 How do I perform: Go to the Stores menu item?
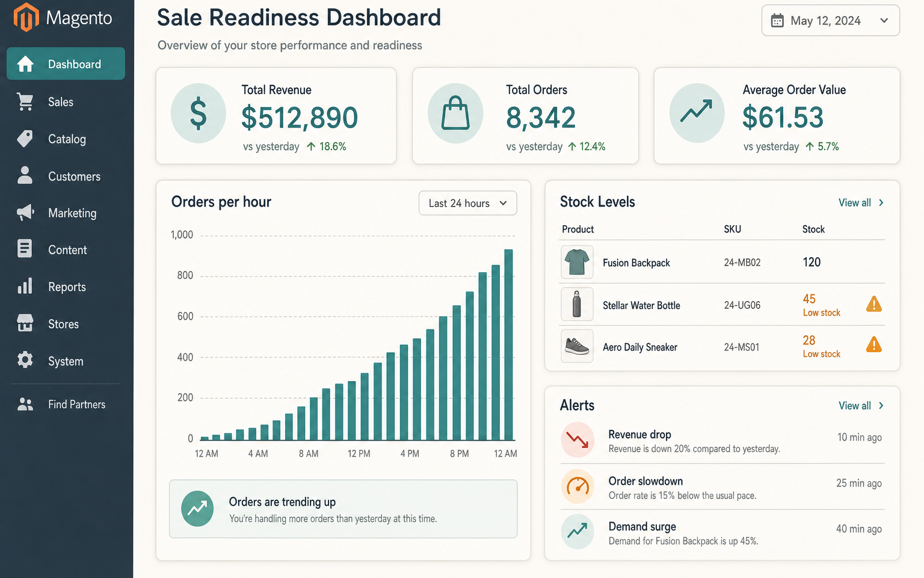point(66,323)
